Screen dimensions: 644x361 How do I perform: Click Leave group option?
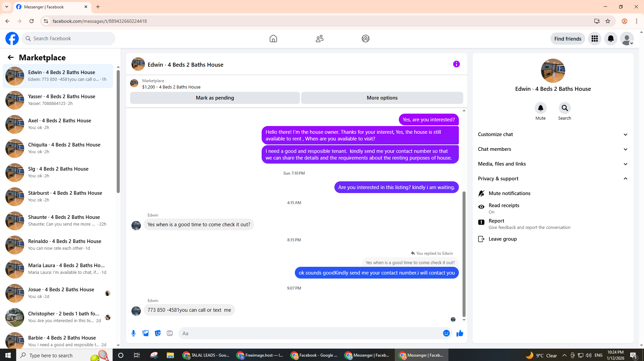553,239
